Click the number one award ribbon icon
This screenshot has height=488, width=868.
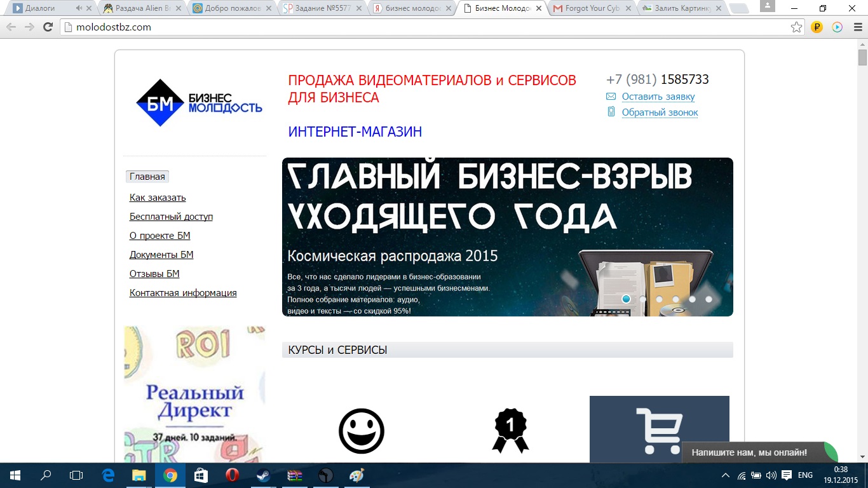click(510, 431)
